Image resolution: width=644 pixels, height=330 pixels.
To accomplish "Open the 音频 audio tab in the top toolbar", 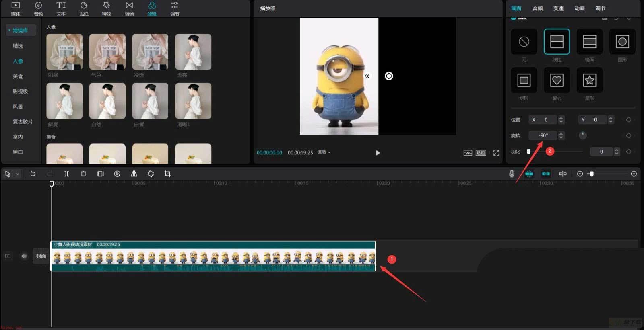I will pyautogui.click(x=38, y=9).
